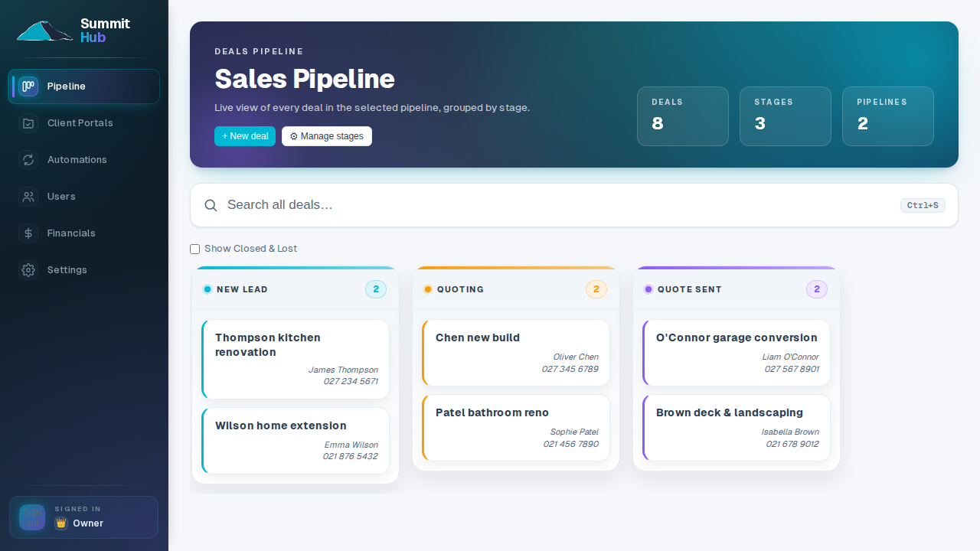Open the Wilson home extension deal
Screen dimensions: 980x551
point(296,441)
